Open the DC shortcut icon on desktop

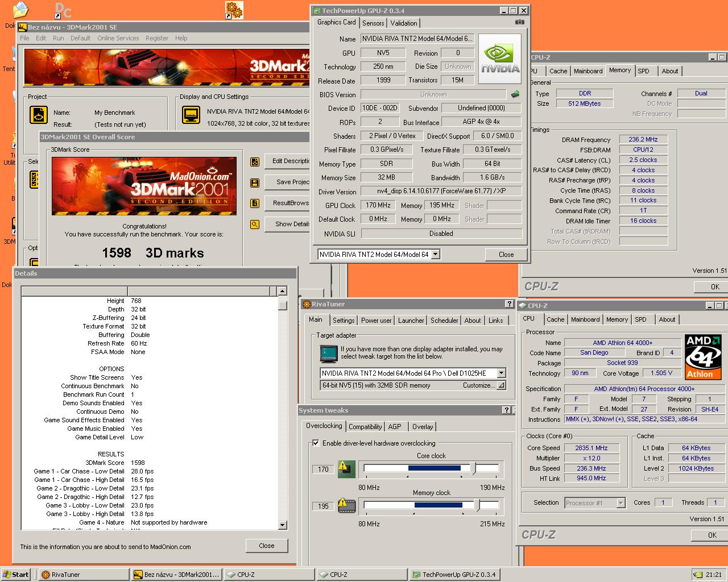pos(63,10)
